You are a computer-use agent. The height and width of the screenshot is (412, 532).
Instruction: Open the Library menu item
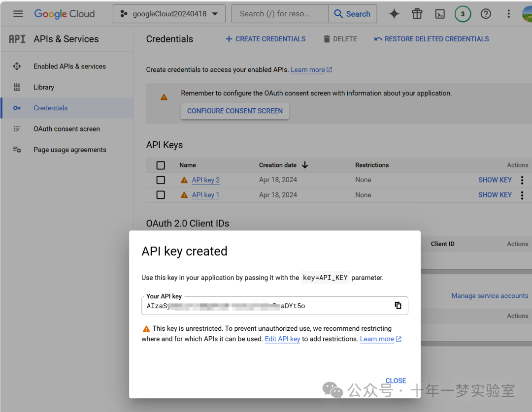point(44,87)
